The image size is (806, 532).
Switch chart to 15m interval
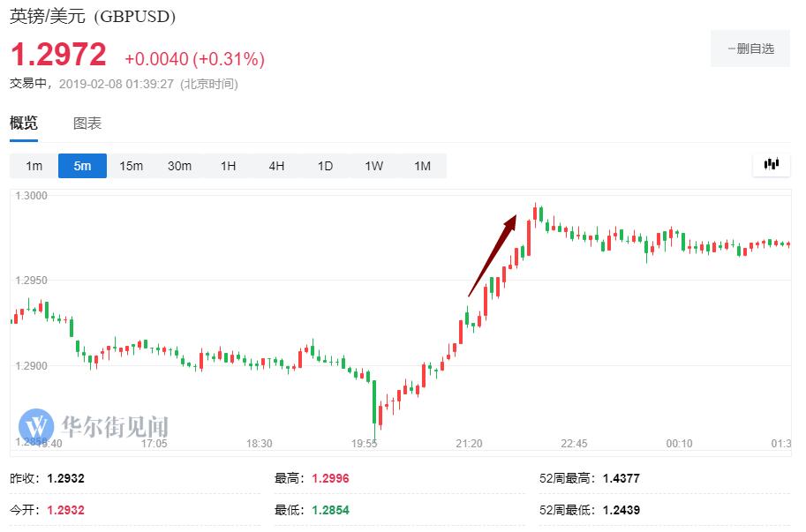click(x=131, y=166)
